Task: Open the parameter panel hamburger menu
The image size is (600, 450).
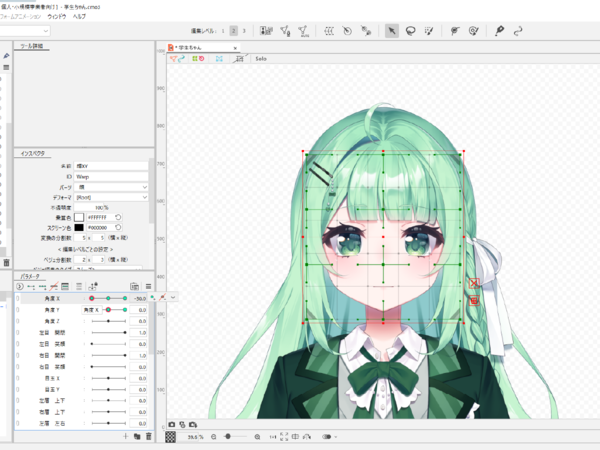Action: point(149,285)
